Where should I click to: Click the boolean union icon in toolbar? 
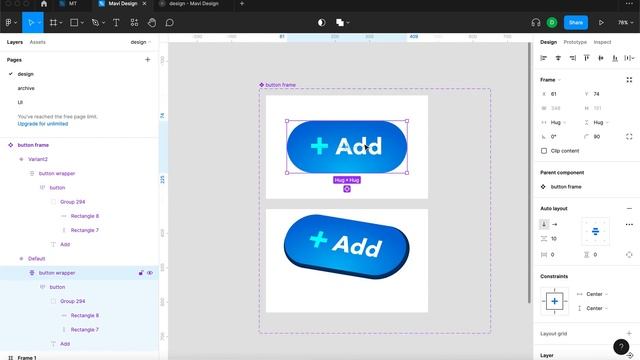pyautogui.click(x=340, y=22)
